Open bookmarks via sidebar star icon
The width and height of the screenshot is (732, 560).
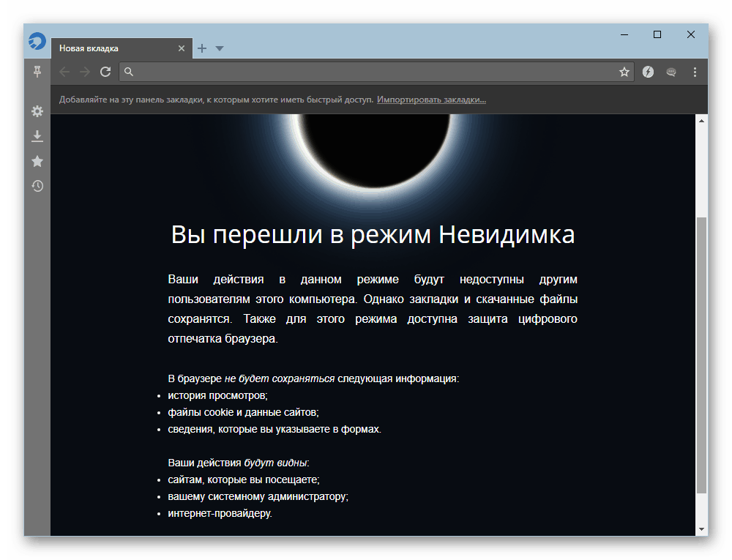click(37, 161)
